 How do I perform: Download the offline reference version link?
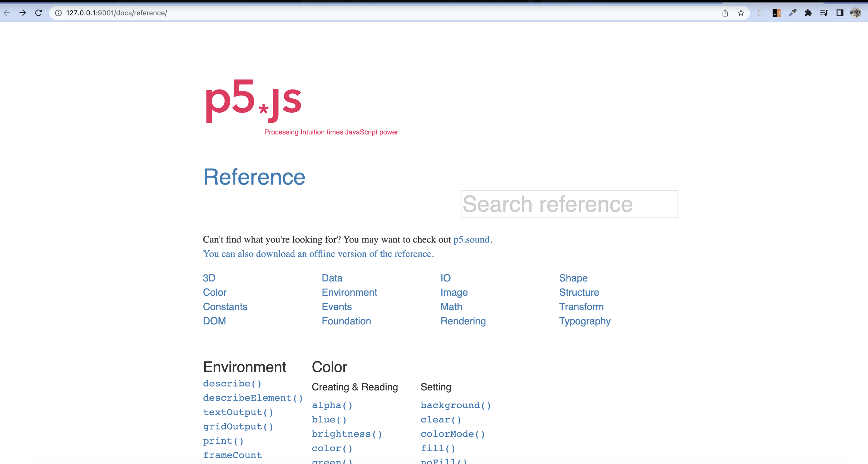pyautogui.click(x=318, y=254)
